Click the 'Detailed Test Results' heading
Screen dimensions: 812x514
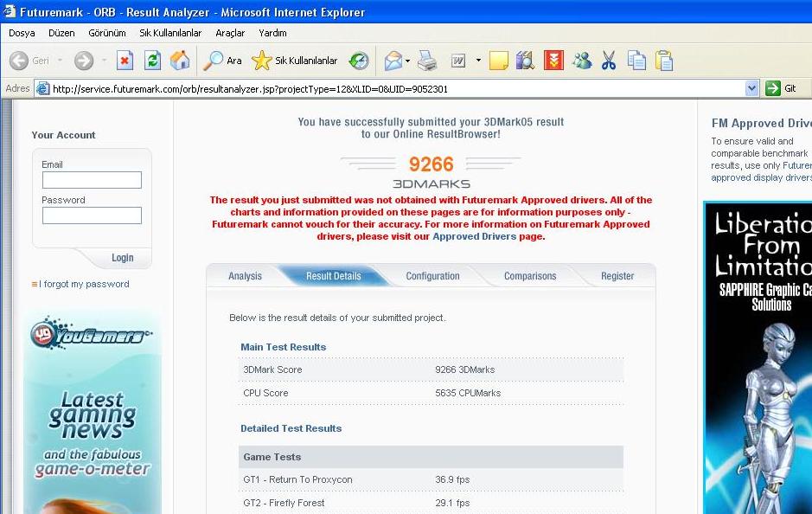(x=291, y=428)
